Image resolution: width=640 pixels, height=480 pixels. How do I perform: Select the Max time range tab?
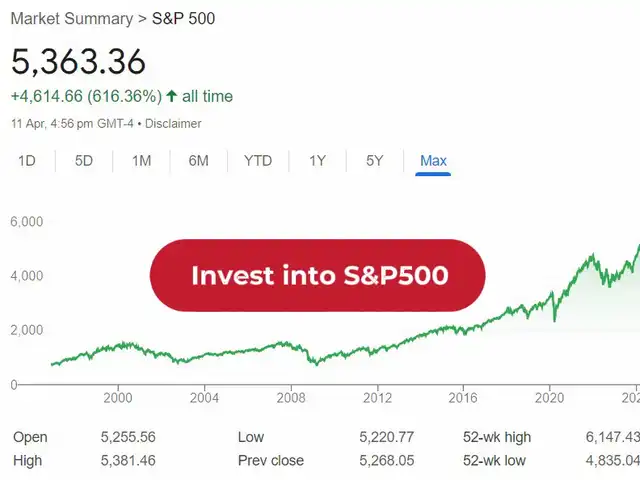433,160
